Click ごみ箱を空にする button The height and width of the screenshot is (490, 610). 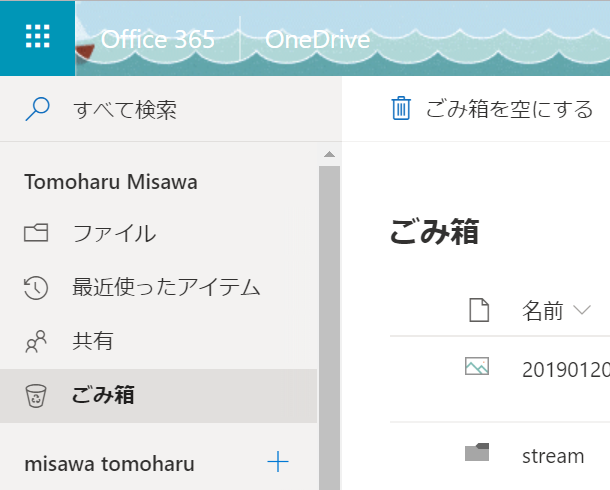tap(492, 108)
